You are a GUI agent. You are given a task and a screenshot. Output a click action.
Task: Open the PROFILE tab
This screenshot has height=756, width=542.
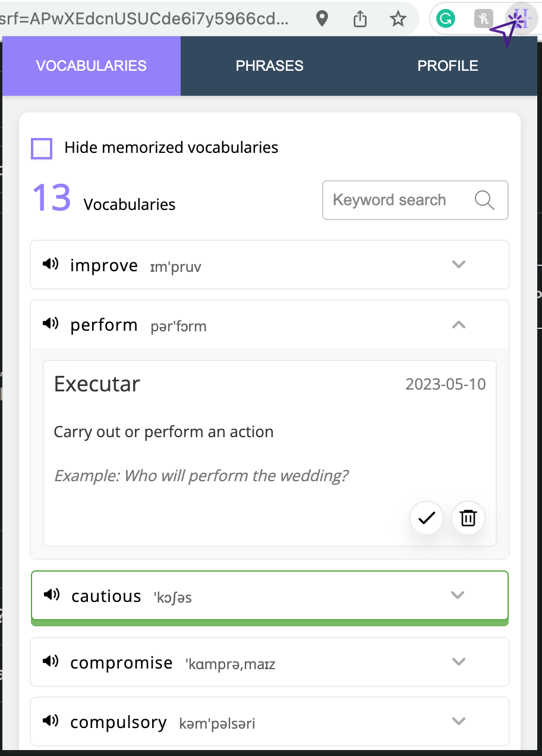click(448, 66)
